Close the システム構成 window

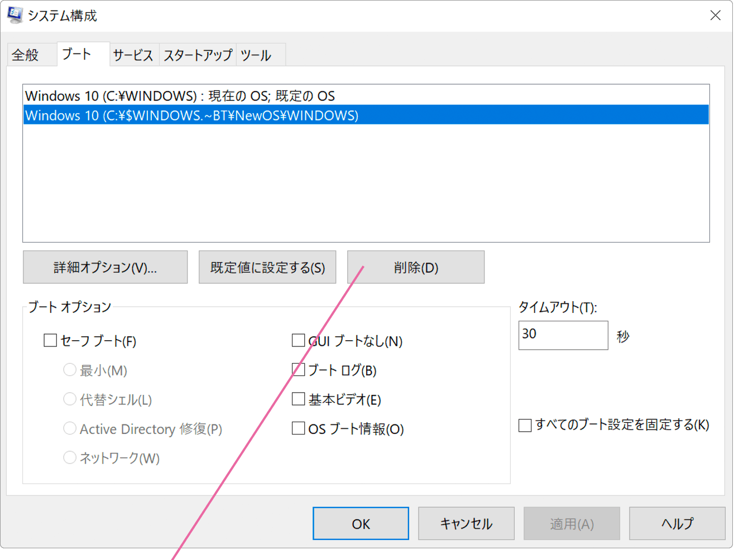pyautogui.click(x=715, y=16)
